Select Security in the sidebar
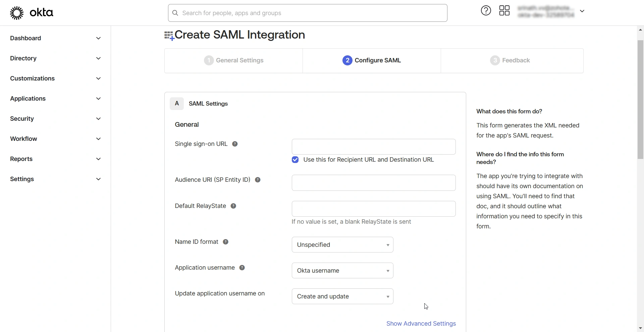The image size is (644, 332). click(22, 118)
